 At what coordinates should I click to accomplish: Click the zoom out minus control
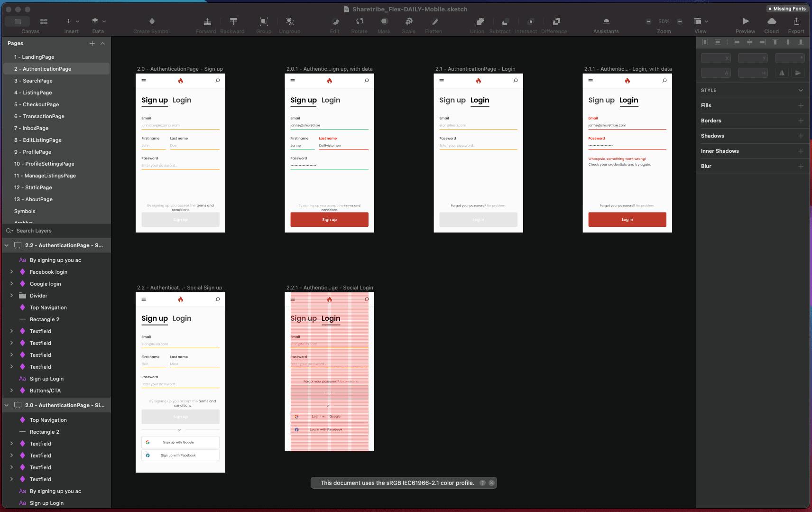647,21
